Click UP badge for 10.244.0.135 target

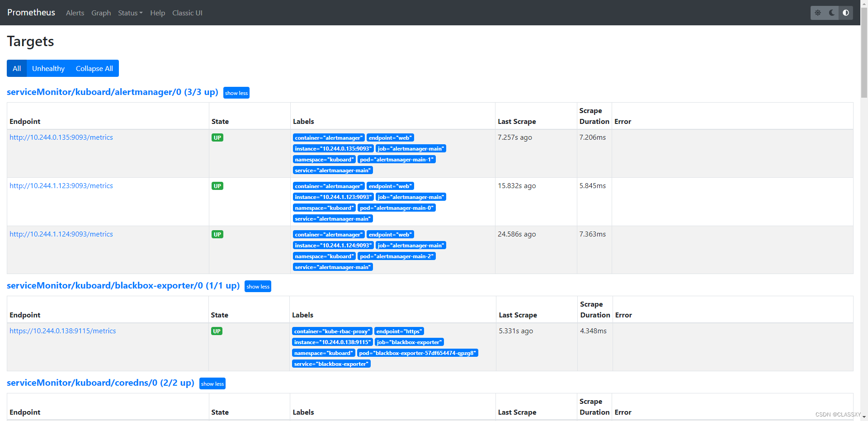pos(217,138)
